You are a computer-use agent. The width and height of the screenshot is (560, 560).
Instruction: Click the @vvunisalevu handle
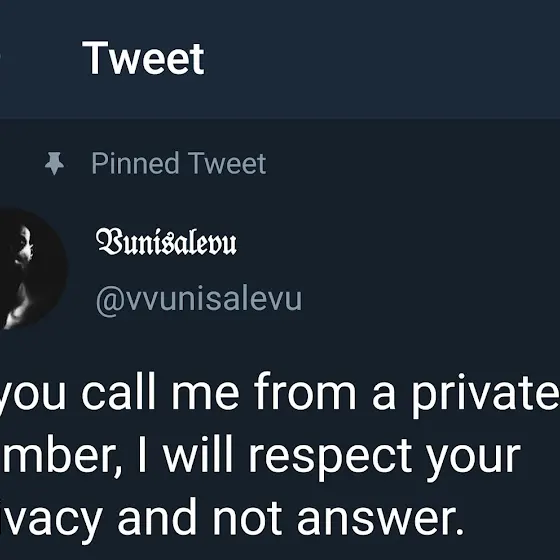199,299
